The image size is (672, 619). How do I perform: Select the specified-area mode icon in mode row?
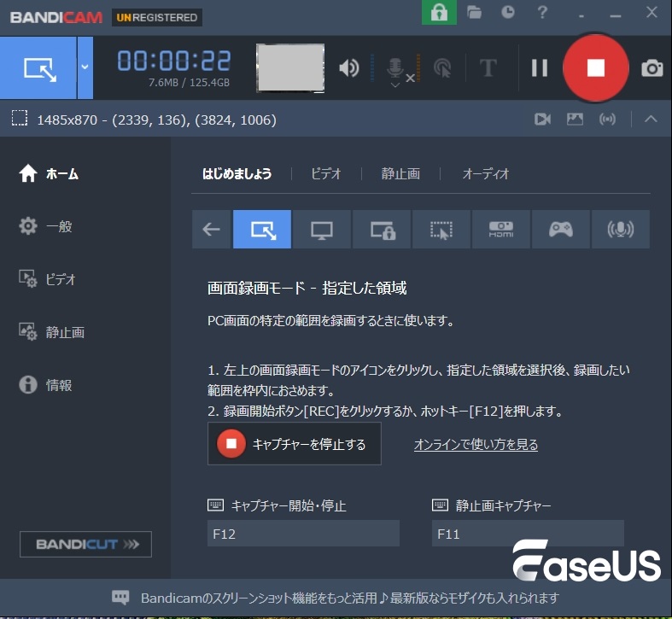tap(262, 230)
